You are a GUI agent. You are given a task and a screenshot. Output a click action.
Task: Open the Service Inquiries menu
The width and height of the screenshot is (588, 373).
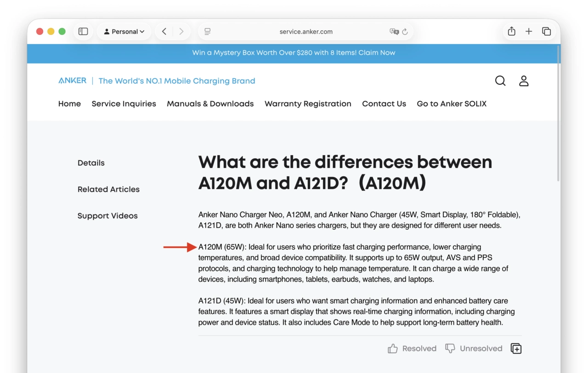click(x=124, y=104)
